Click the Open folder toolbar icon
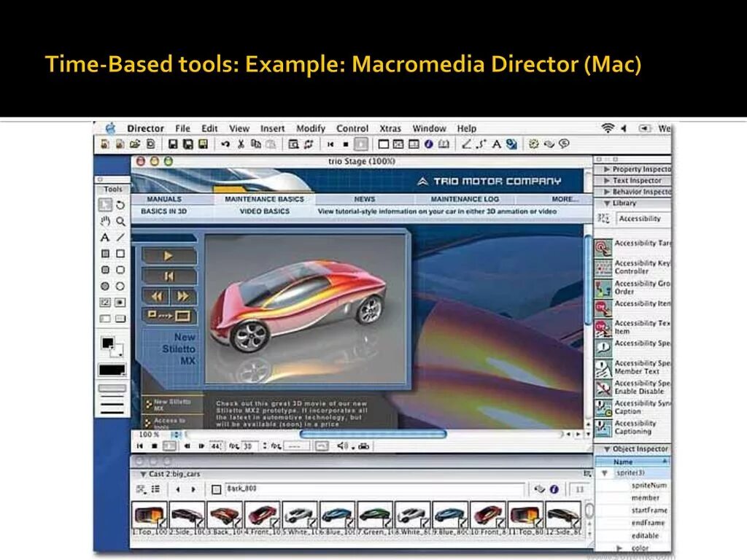The height and width of the screenshot is (560, 747). (135, 144)
